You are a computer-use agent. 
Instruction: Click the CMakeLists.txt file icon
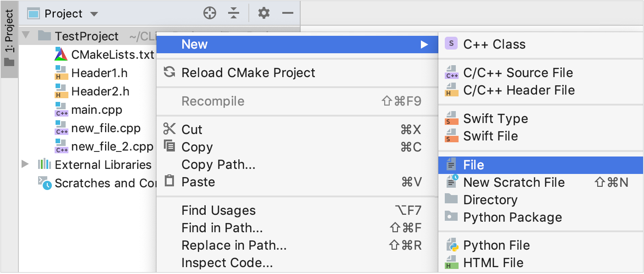pos(61,54)
